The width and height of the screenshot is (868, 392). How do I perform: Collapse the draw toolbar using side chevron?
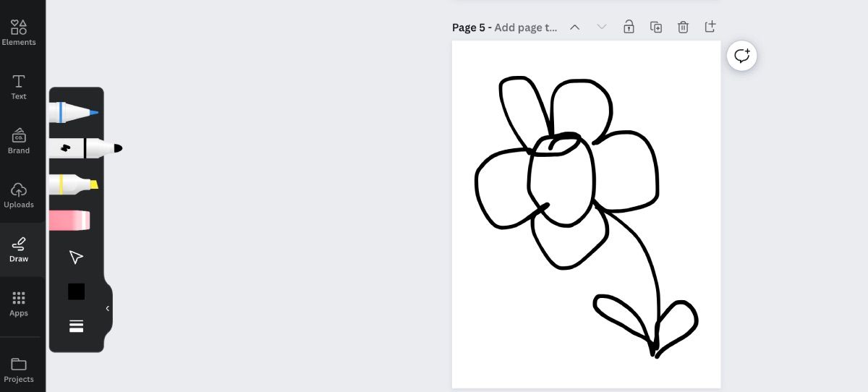108,308
